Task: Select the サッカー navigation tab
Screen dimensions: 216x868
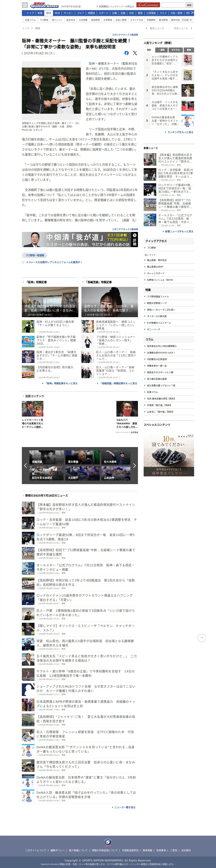Action: [x=68, y=13]
